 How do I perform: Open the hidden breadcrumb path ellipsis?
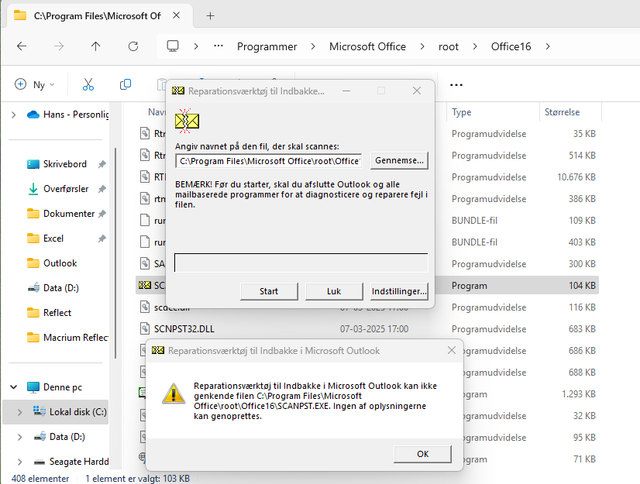point(218,46)
